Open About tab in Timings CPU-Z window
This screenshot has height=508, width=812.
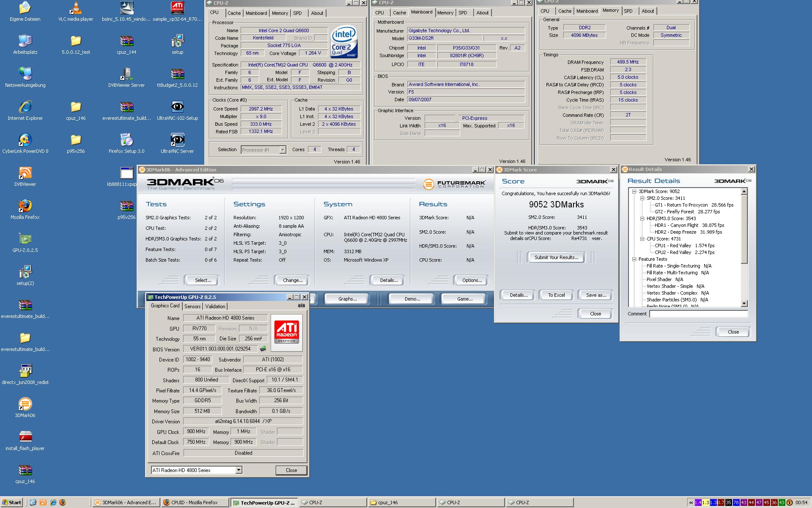tap(647, 11)
